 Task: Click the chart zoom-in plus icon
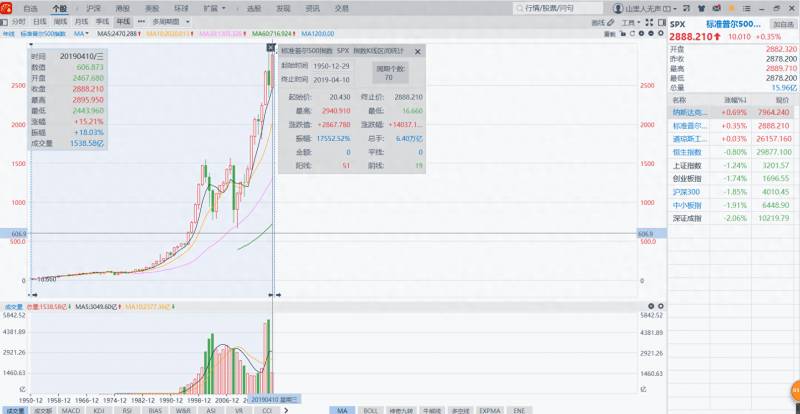pos(641,34)
